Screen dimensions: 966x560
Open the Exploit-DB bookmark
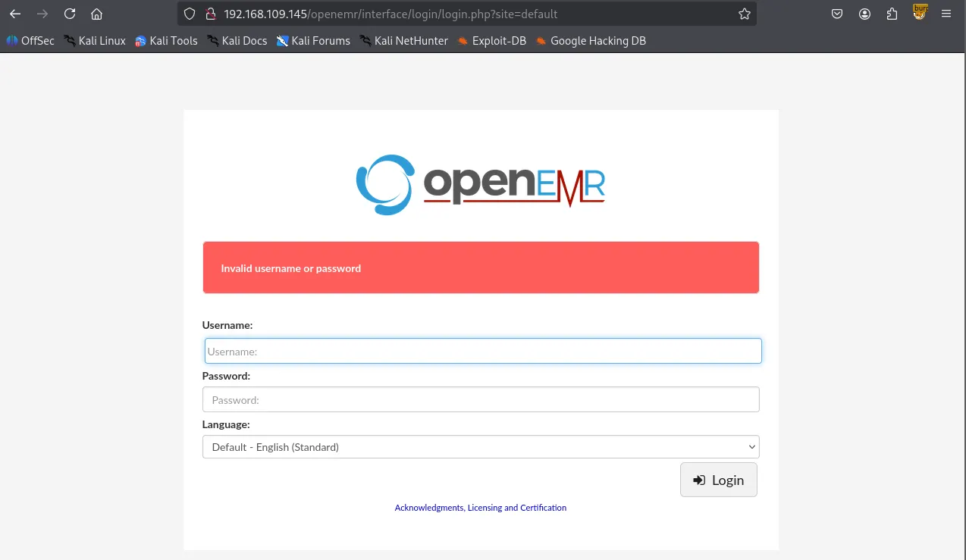(x=491, y=41)
